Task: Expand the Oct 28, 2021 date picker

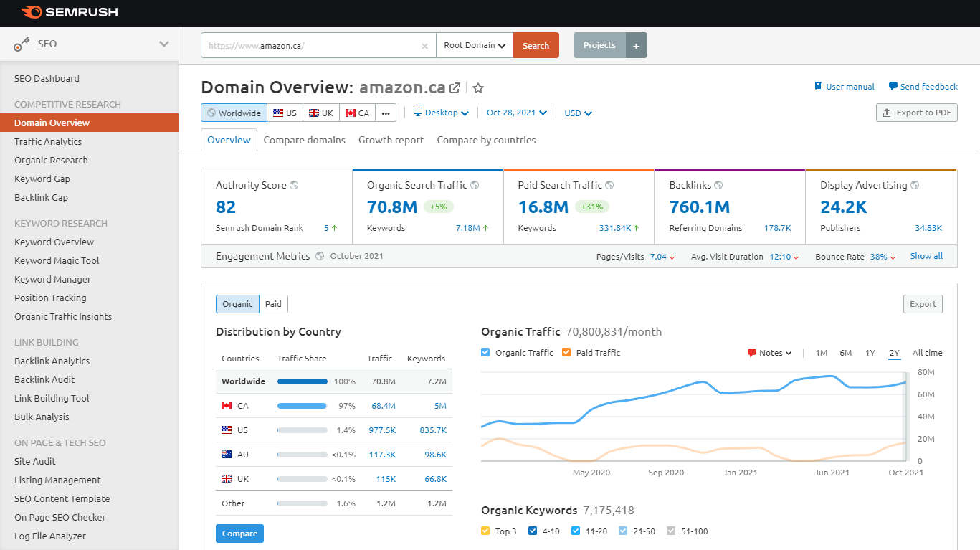Action: point(516,113)
